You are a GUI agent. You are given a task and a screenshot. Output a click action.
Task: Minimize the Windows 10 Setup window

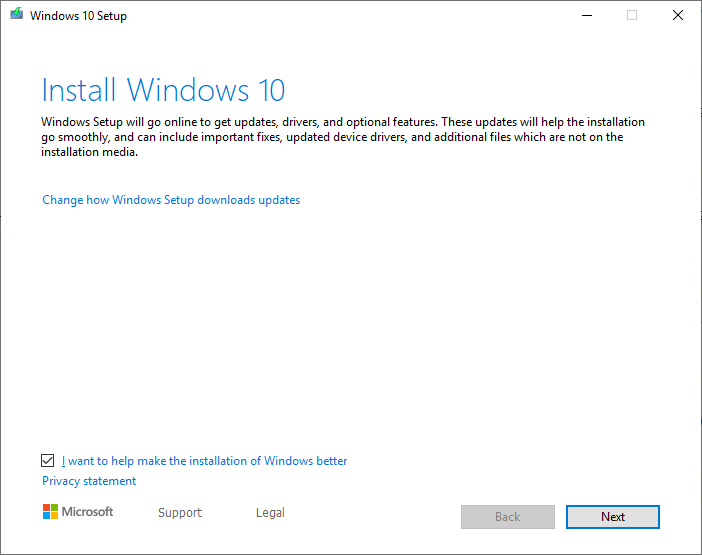pyautogui.click(x=587, y=16)
